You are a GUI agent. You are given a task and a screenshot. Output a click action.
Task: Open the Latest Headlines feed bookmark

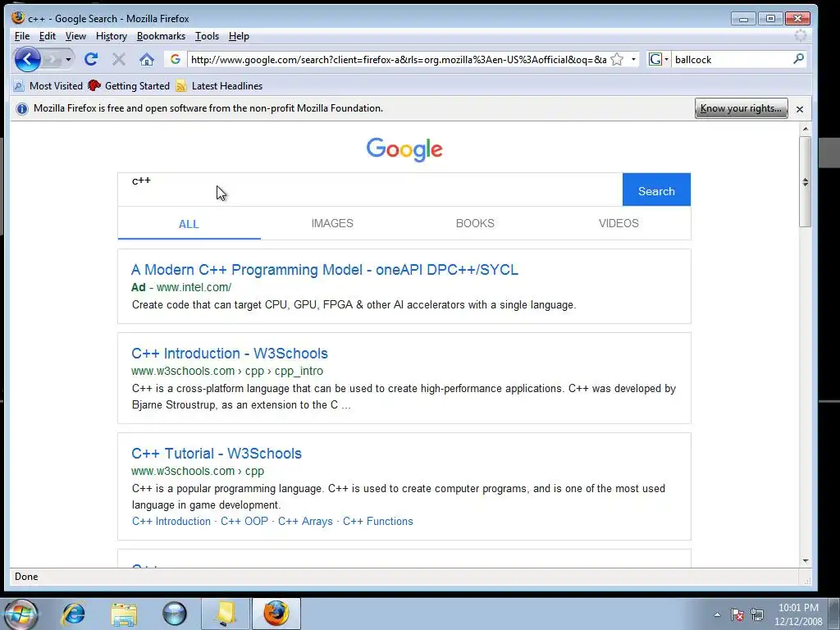point(220,85)
